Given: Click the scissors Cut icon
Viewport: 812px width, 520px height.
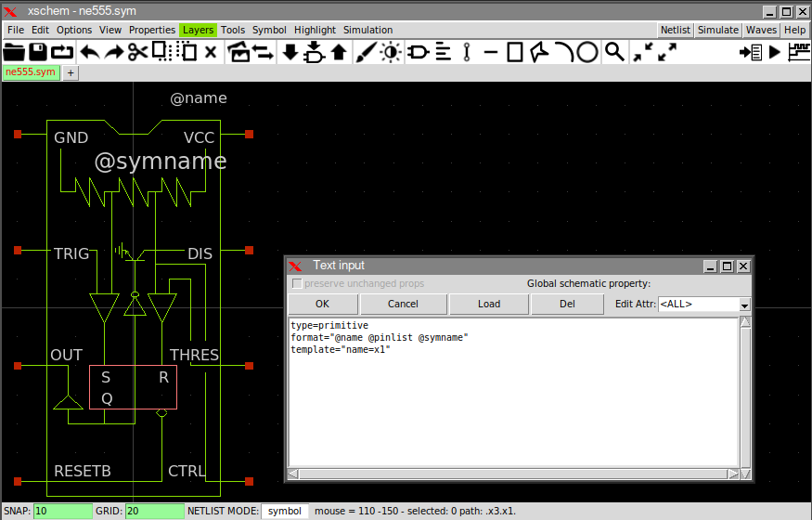Looking at the screenshot, I should (137, 52).
